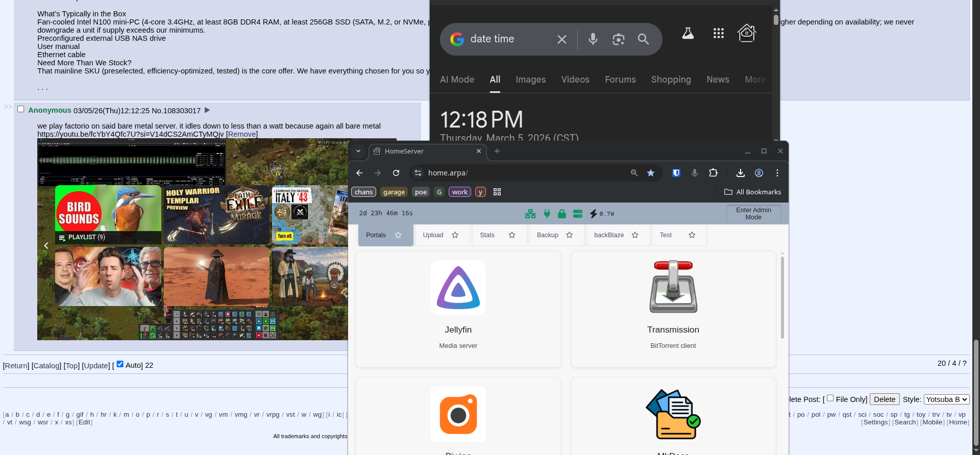Click the HomeServer page vertical scrollbar
The height and width of the screenshot is (455, 980).
[782, 298]
